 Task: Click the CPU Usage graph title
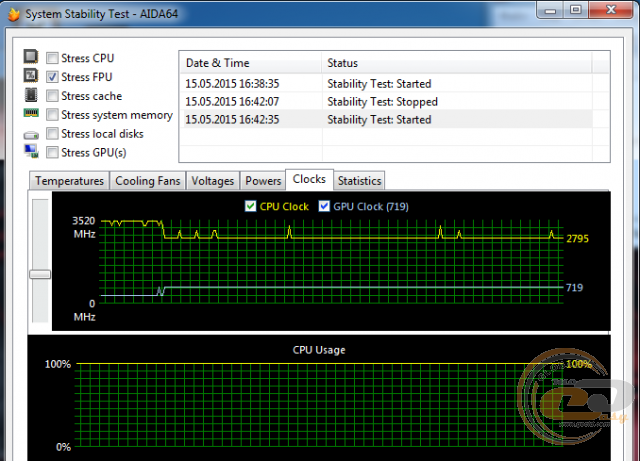pyautogui.click(x=319, y=350)
